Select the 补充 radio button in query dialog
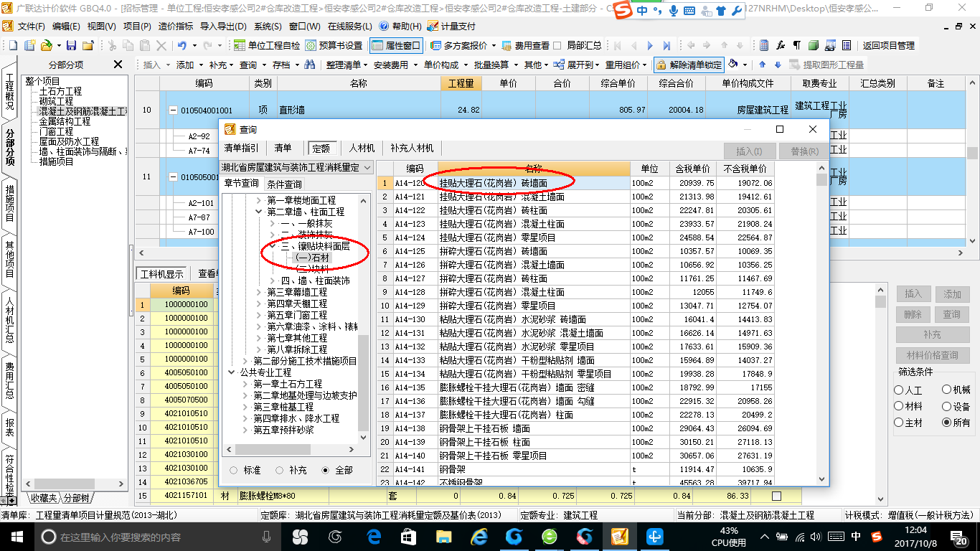Screen dimensions: 980x551 point(281,471)
